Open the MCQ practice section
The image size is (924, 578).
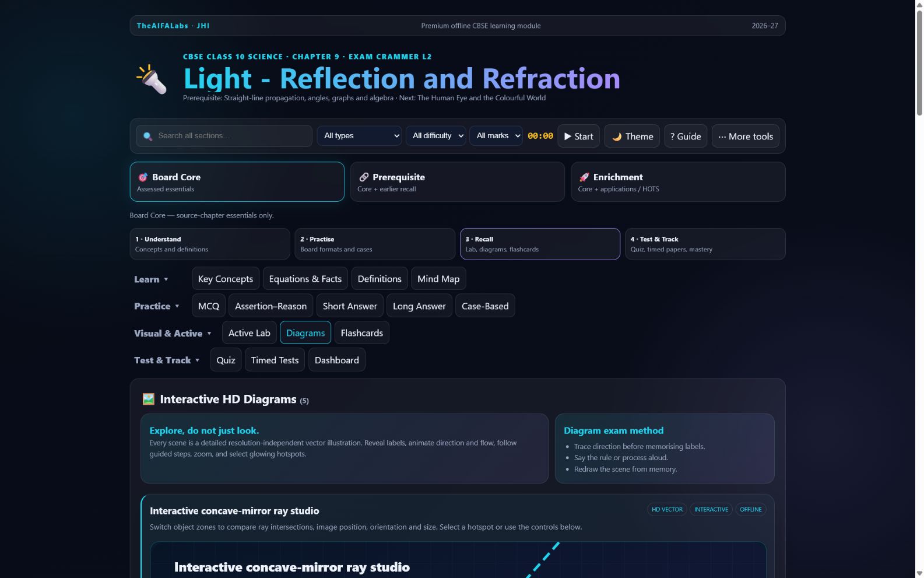point(209,306)
